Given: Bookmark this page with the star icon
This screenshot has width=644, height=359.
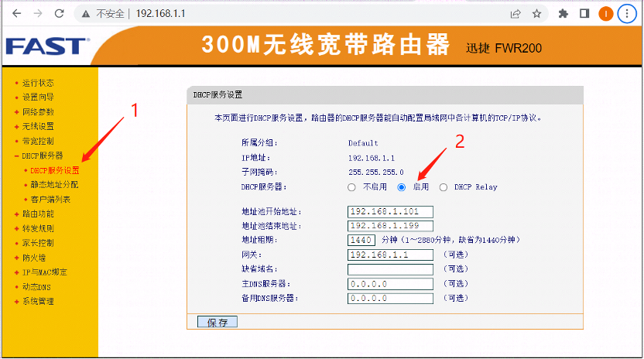Looking at the screenshot, I should click(x=537, y=14).
